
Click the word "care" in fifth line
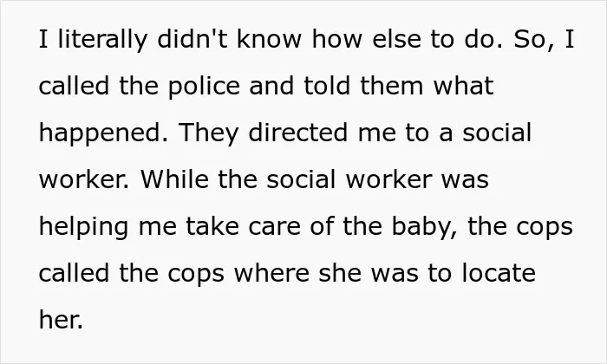(x=275, y=227)
